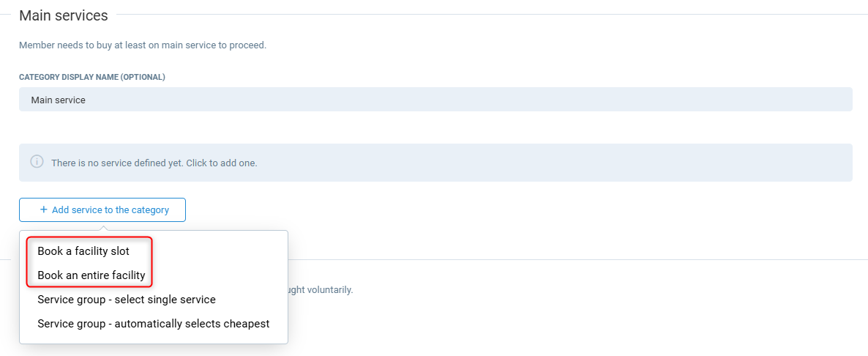Click the word "(OPTIONAL)" in the field label
The image size is (868, 356).
pyautogui.click(x=143, y=77)
